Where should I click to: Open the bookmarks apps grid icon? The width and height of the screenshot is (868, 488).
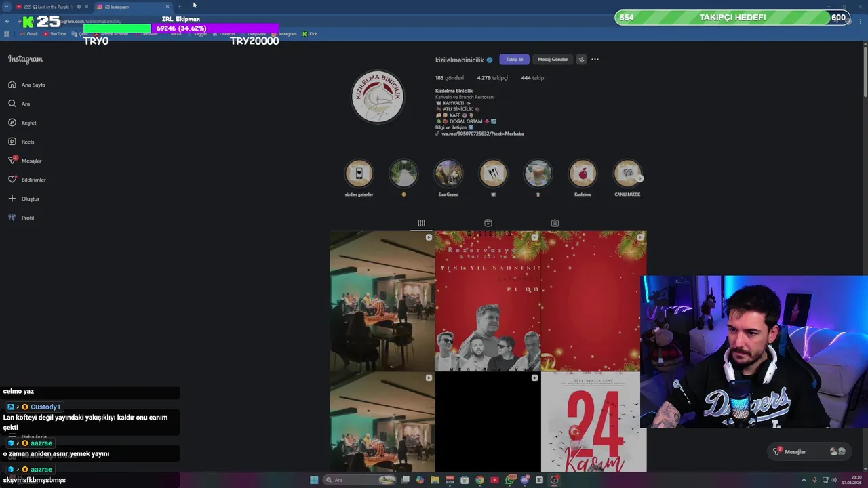pos(7,34)
